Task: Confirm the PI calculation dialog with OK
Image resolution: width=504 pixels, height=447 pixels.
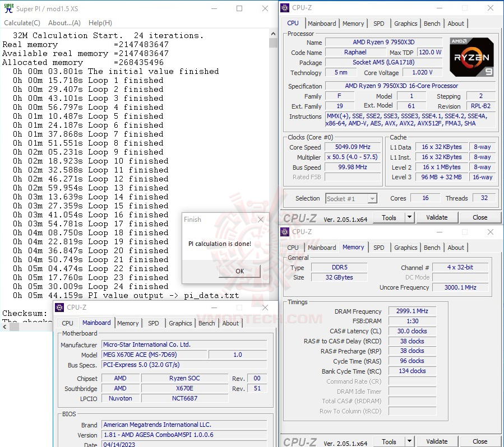Action: point(240,271)
